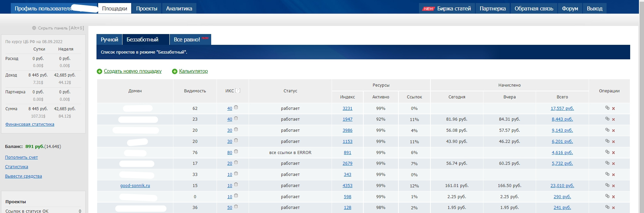The image size is (644, 213).
Task: Delete the good-sonnik.ru site
Action: click(x=613, y=186)
